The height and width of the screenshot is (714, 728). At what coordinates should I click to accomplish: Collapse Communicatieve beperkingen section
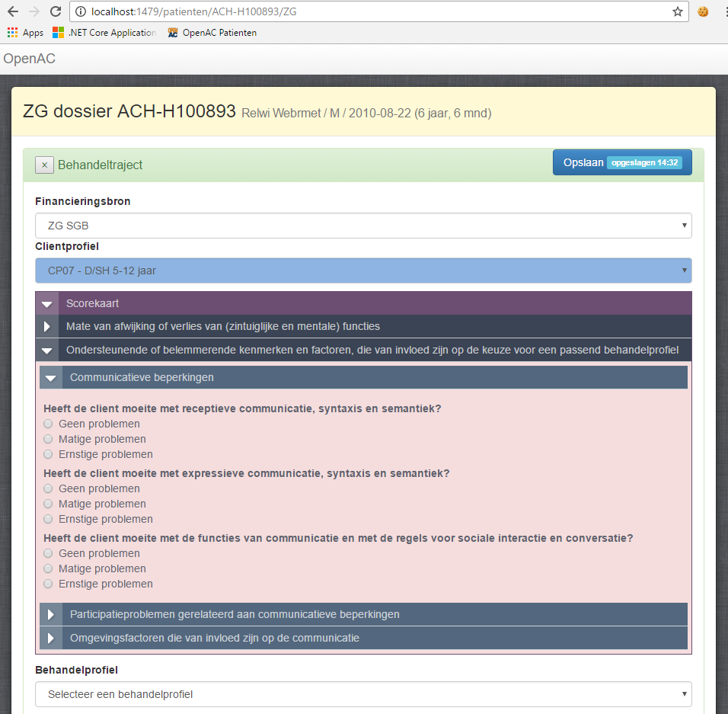[51, 377]
